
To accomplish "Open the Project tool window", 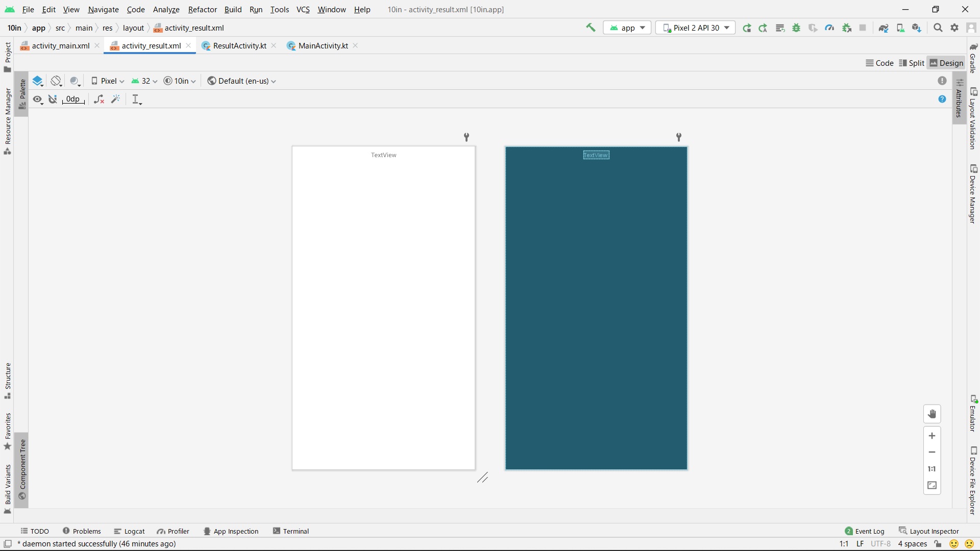I will [x=8, y=57].
